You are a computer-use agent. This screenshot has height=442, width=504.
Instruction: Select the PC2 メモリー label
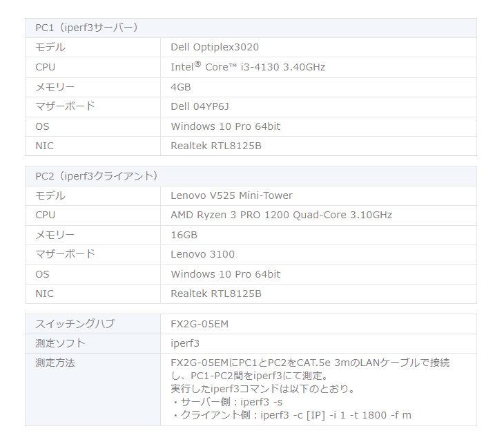[x=55, y=235]
